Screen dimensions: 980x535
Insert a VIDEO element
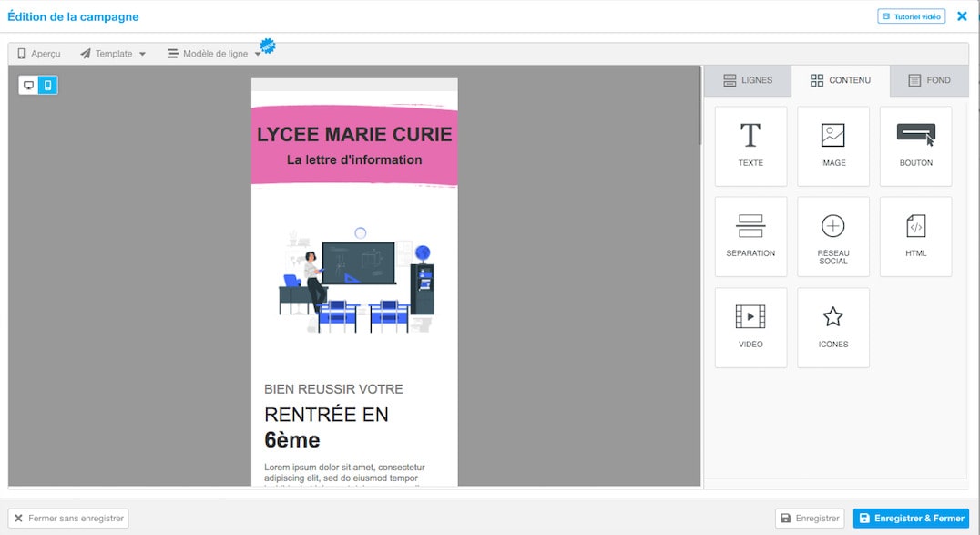[750, 327]
